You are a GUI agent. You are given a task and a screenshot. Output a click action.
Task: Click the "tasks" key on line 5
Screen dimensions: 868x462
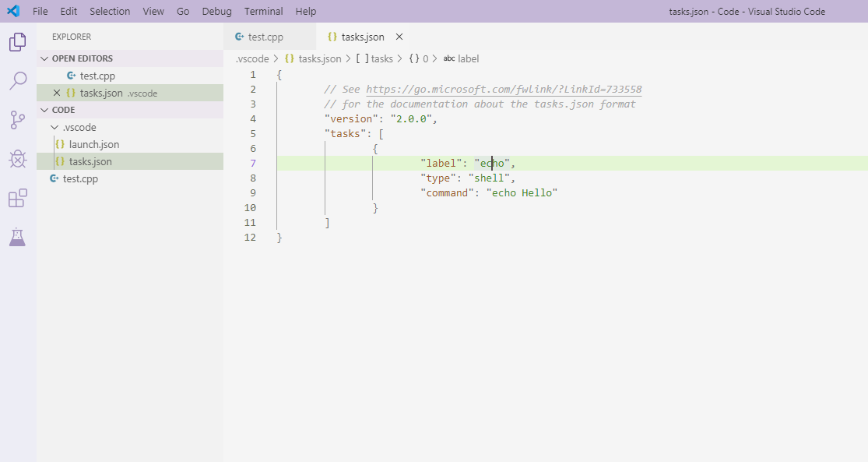(x=345, y=133)
